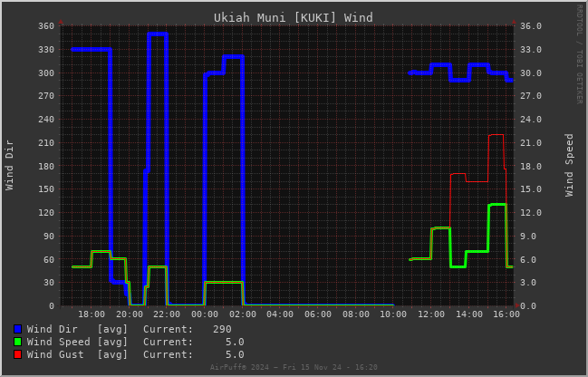The height and width of the screenshot is (377, 588).
Task: Click the 15.0 label on right axis
Action: (x=531, y=189)
